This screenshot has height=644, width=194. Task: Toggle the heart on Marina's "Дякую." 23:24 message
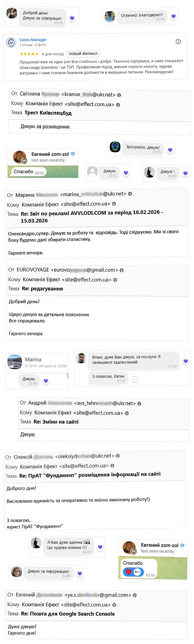click(46, 381)
